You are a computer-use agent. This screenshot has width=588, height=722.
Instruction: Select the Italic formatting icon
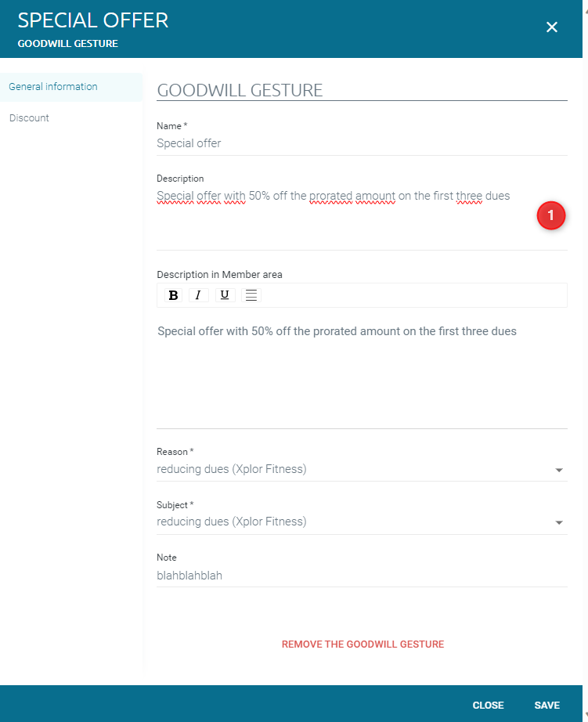pos(199,295)
